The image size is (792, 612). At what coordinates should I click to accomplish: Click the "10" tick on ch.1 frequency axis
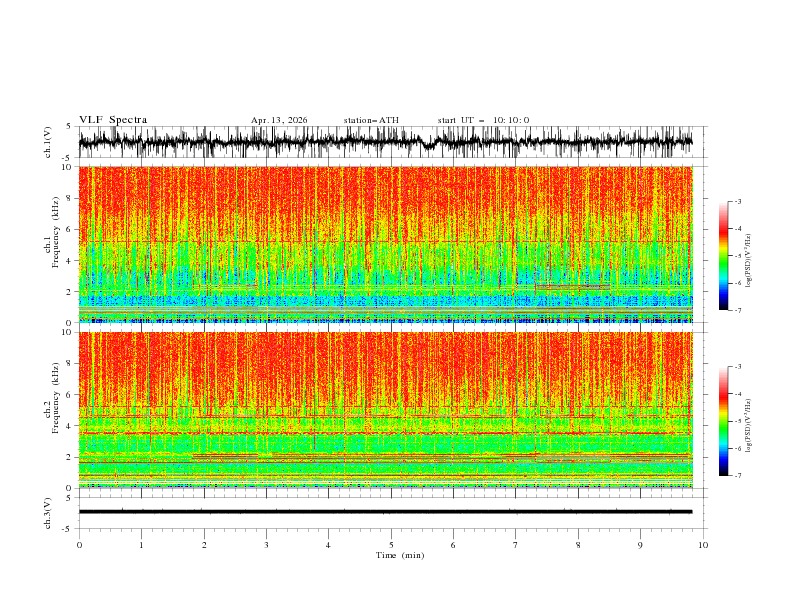(x=67, y=167)
